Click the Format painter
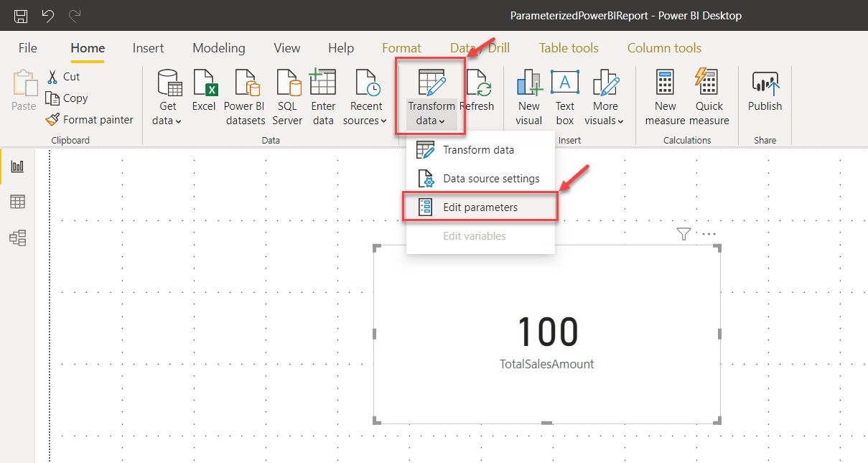Viewport: 868px width, 463px height. 90,119
